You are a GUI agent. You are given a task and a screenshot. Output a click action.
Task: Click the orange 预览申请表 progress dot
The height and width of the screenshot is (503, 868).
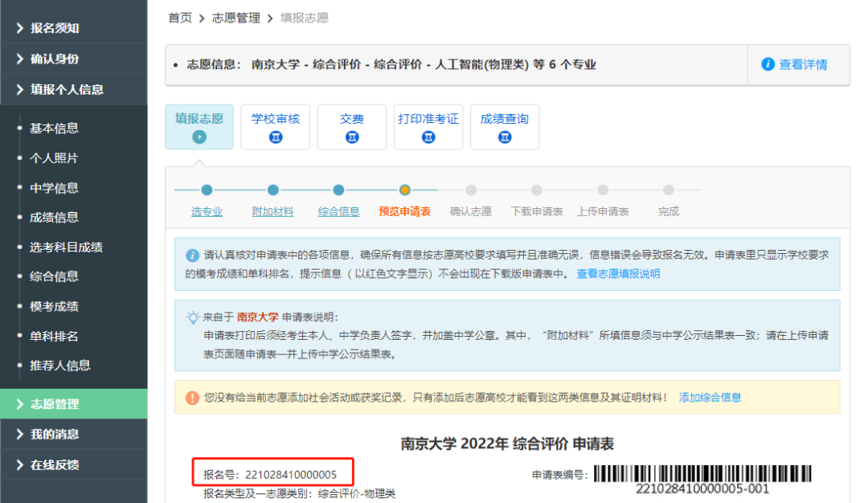pos(405,190)
